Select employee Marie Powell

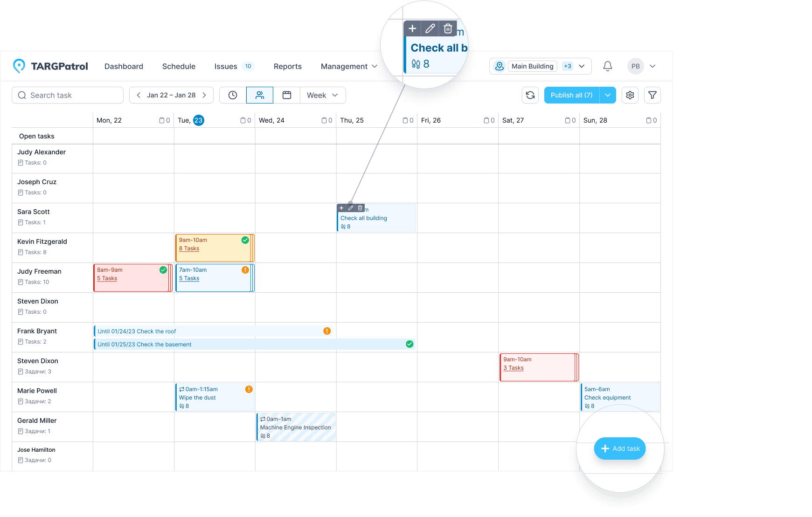click(x=37, y=391)
